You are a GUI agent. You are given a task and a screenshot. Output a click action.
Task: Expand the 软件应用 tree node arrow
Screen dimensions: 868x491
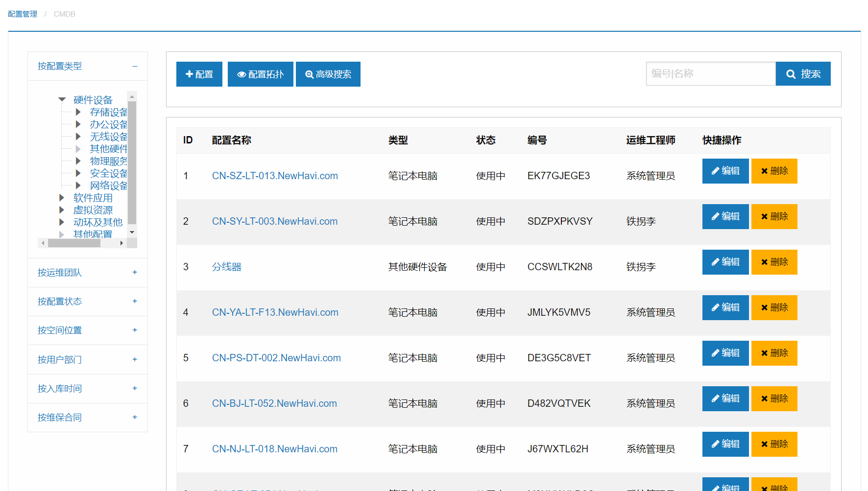coord(62,198)
